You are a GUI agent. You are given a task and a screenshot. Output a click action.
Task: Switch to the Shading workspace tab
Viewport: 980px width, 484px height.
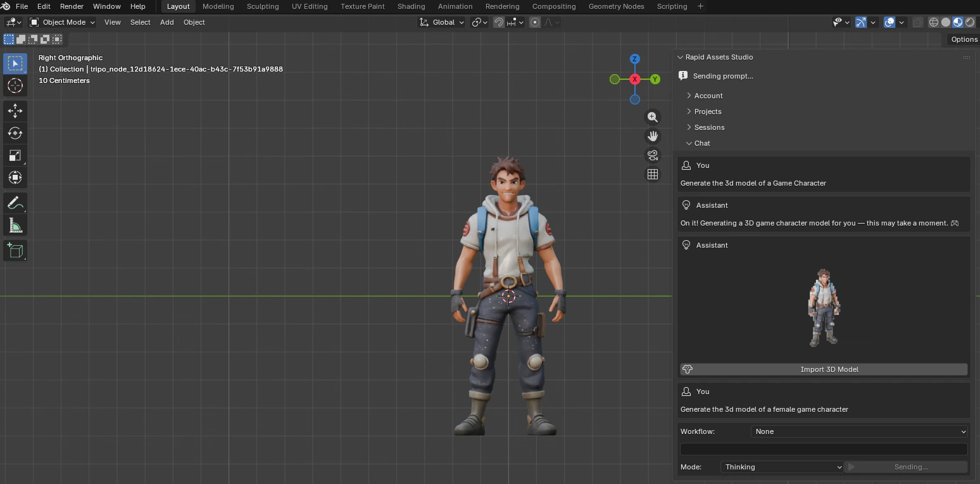click(411, 6)
